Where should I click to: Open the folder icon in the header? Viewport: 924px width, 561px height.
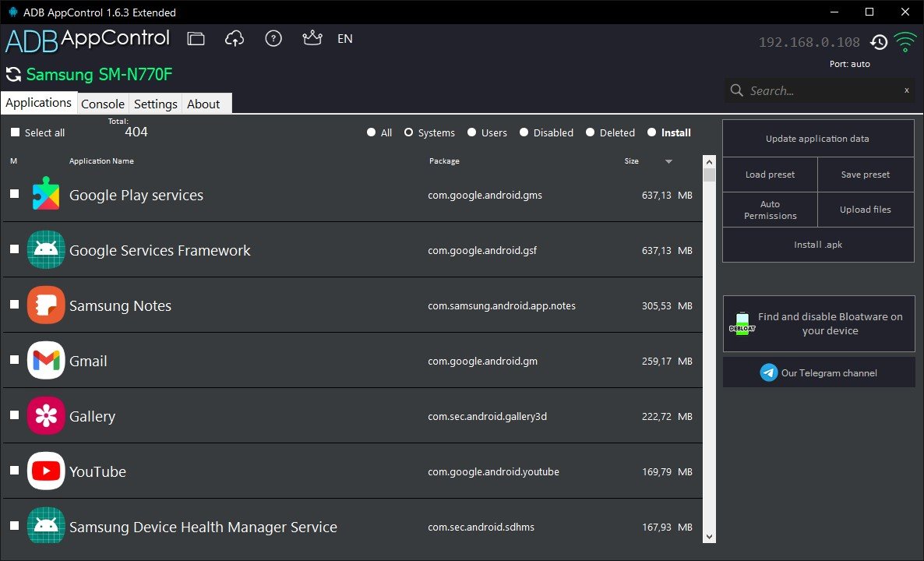click(196, 39)
